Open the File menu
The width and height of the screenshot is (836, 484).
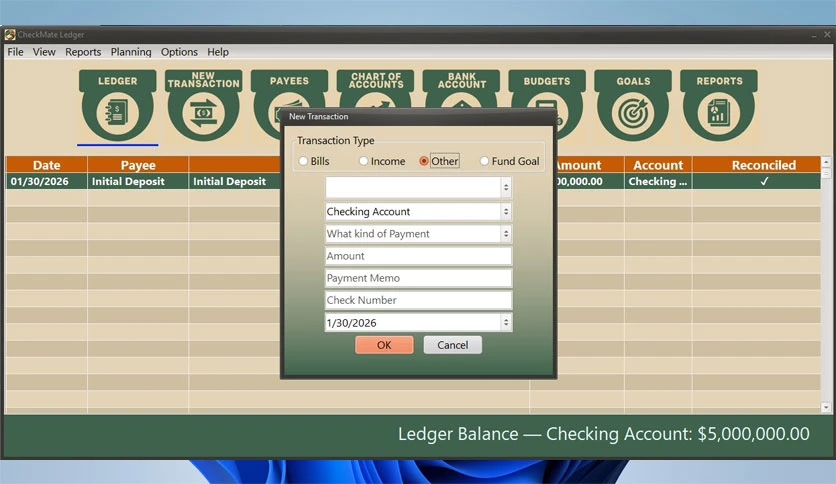[15, 52]
